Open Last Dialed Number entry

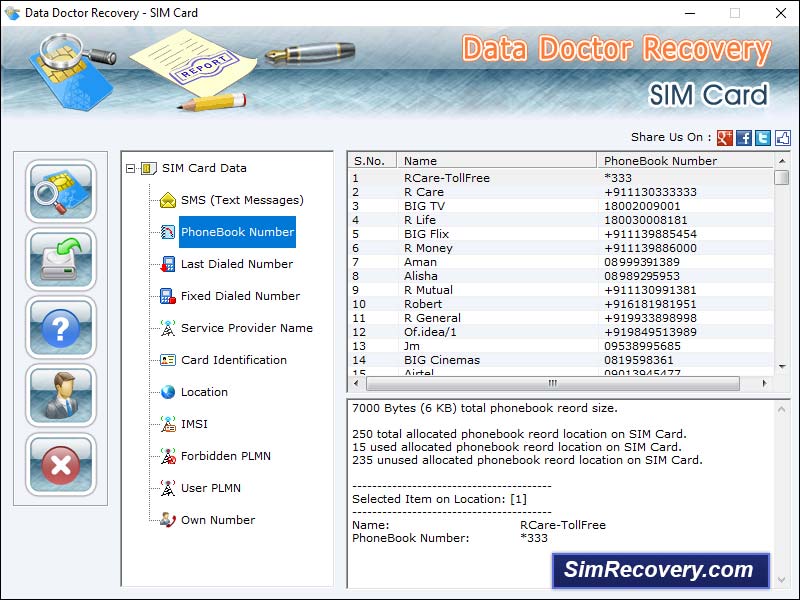[x=237, y=264]
